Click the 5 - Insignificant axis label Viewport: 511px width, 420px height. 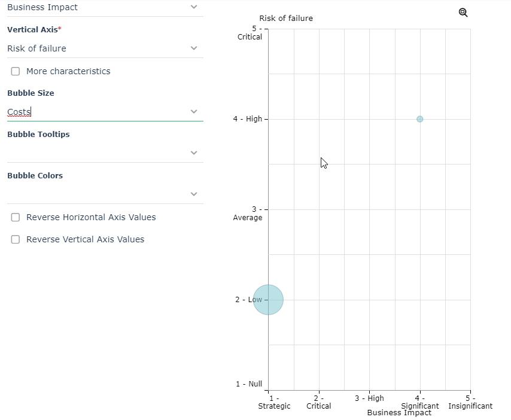[x=470, y=402]
